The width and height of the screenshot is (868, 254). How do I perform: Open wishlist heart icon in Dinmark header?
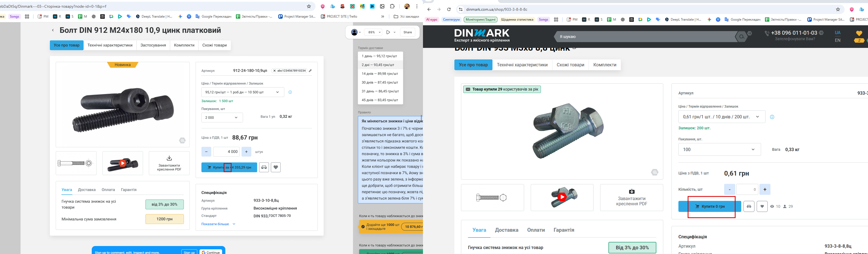(x=859, y=33)
